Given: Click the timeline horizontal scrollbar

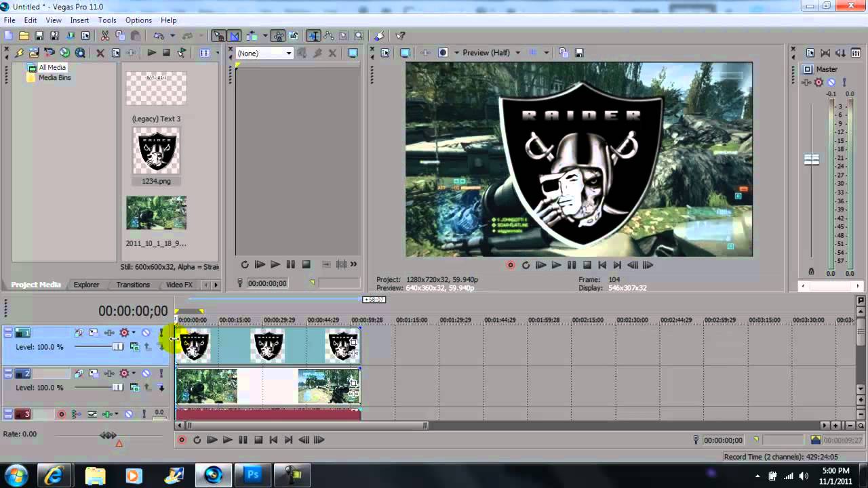Looking at the screenshot, I should 307,426.
